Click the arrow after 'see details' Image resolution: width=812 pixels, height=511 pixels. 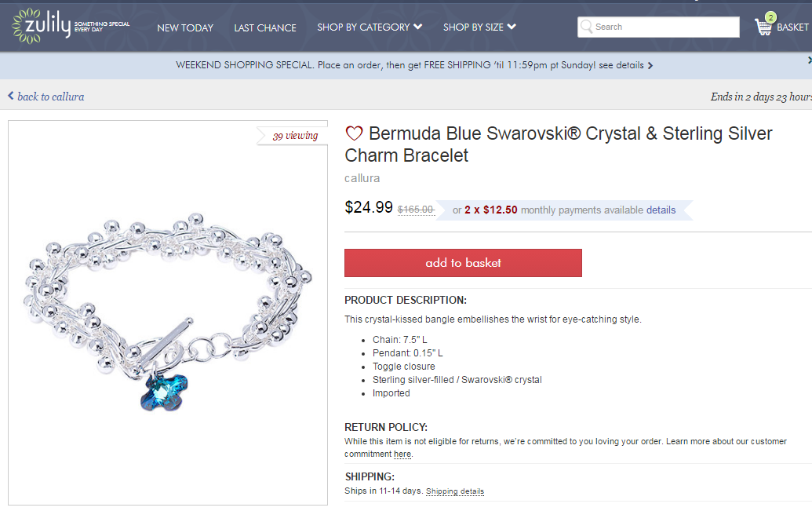tap(650, 66)
